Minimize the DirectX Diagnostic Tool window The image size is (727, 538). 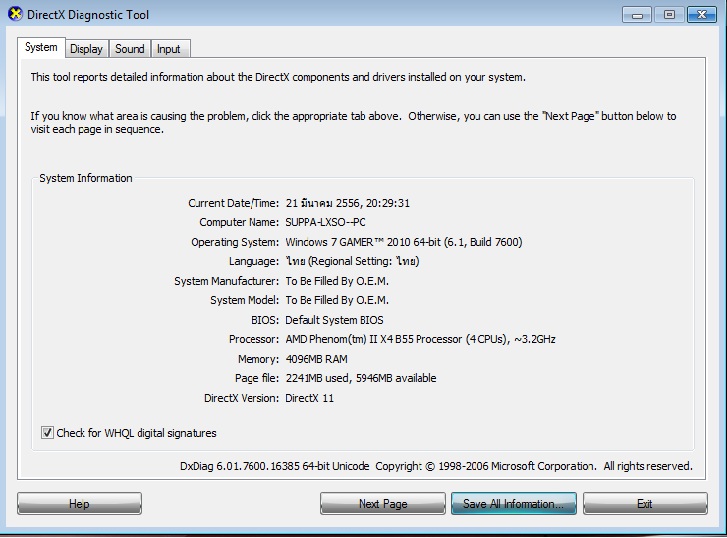pos(637,15)
